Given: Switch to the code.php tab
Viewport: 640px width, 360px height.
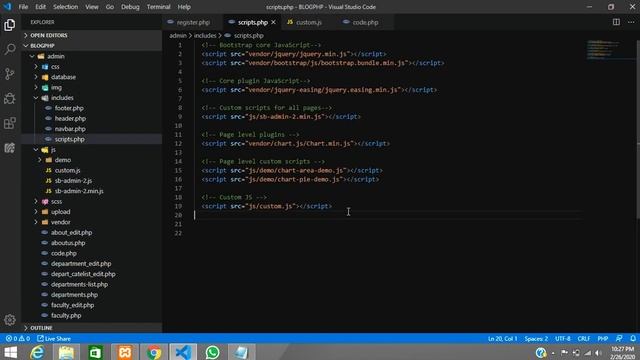Looking at the screenshot, I should point(365,22).
